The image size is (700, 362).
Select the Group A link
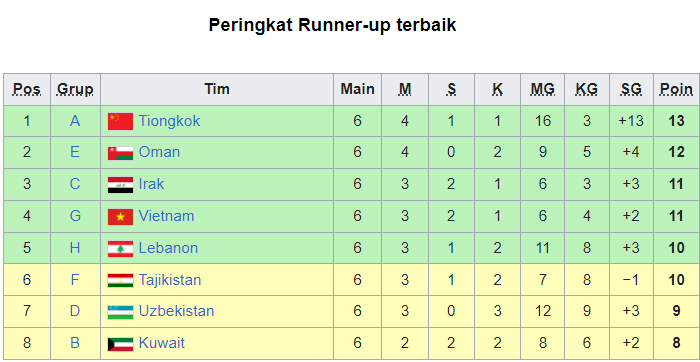[x=75, y=121]
